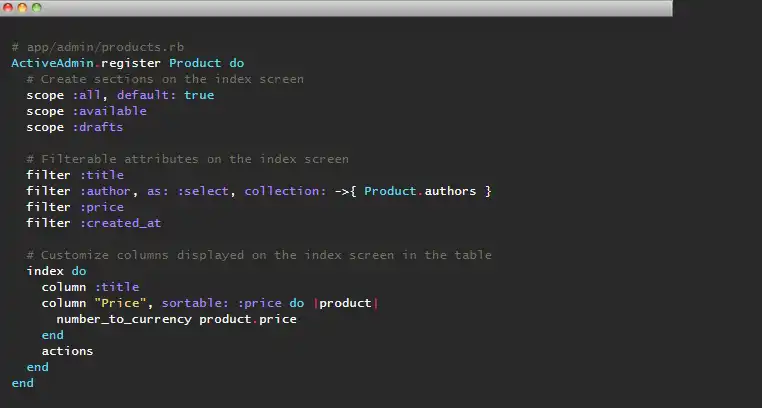Click 'product.price' expression
Viewport: 762px width, 408px height.
(248, 319)
